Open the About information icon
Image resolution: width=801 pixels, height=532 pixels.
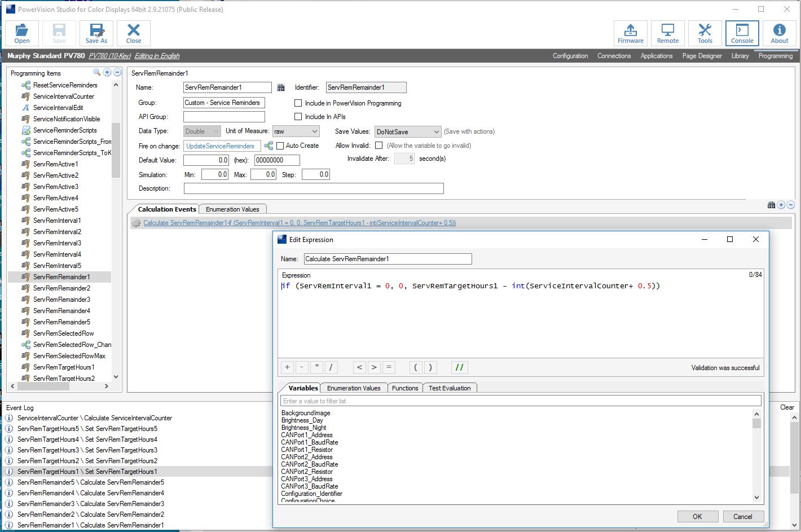(x=780, y=33)
